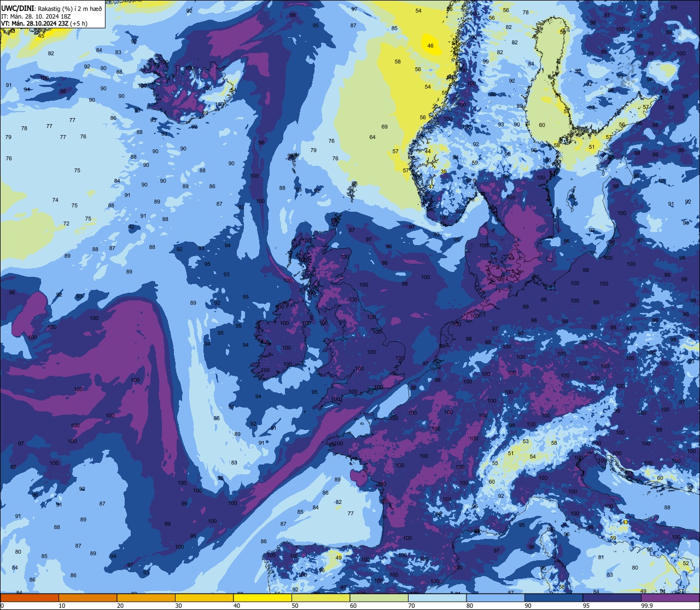Image resolution: width=700 pixels, height=610 pixels.
Task: Click the light blue 70–80 legend swatch
Action: point(437,597)
